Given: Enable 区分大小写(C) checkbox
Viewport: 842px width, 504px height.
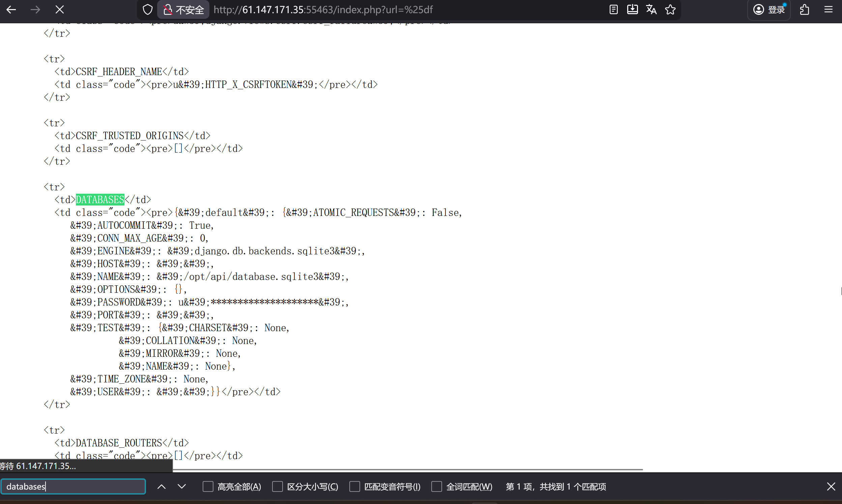Looking at the screenshot, I should click(278, 486).
